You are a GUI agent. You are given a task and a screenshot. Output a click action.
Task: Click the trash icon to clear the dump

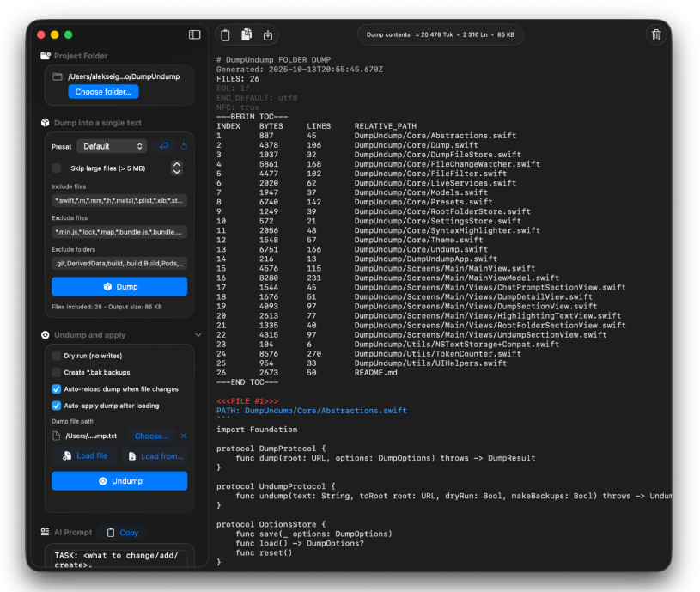656,35
